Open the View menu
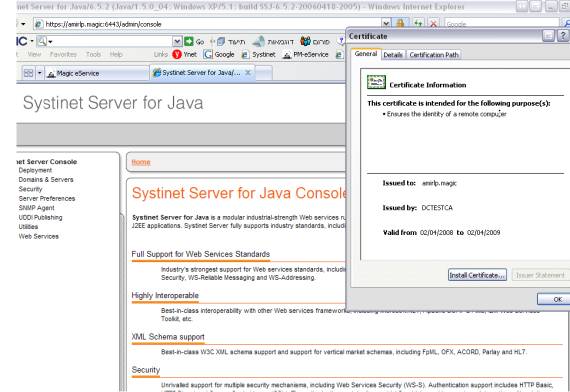The width and height of the screenshot is (570, 392). (35, 55)
